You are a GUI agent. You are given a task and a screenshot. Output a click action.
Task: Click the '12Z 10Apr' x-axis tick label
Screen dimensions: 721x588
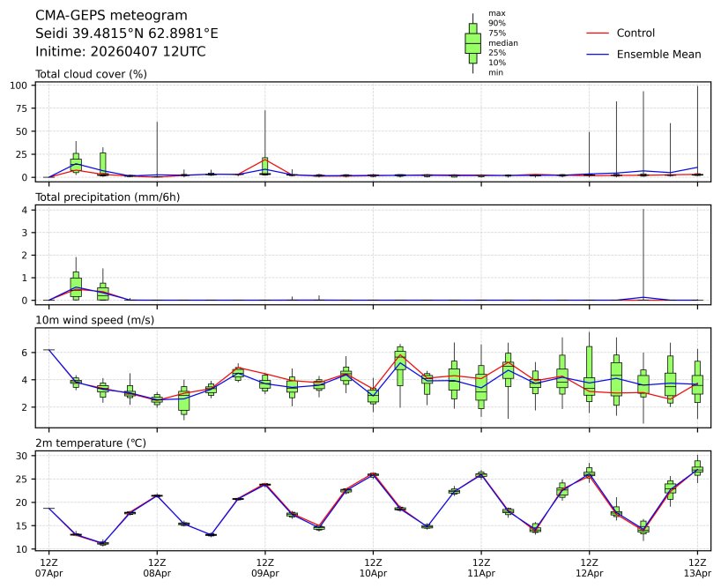tap(373, 567)
